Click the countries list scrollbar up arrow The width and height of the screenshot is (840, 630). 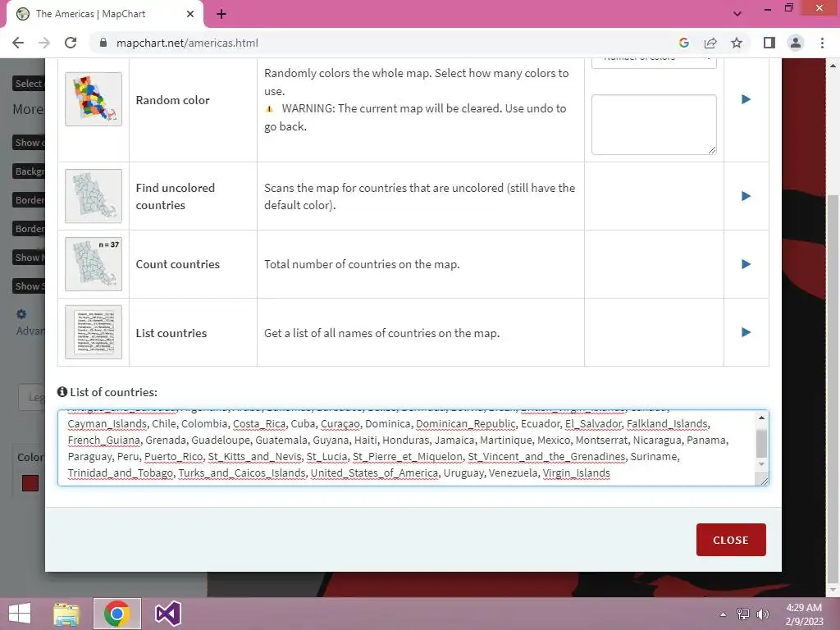point(761,418)
